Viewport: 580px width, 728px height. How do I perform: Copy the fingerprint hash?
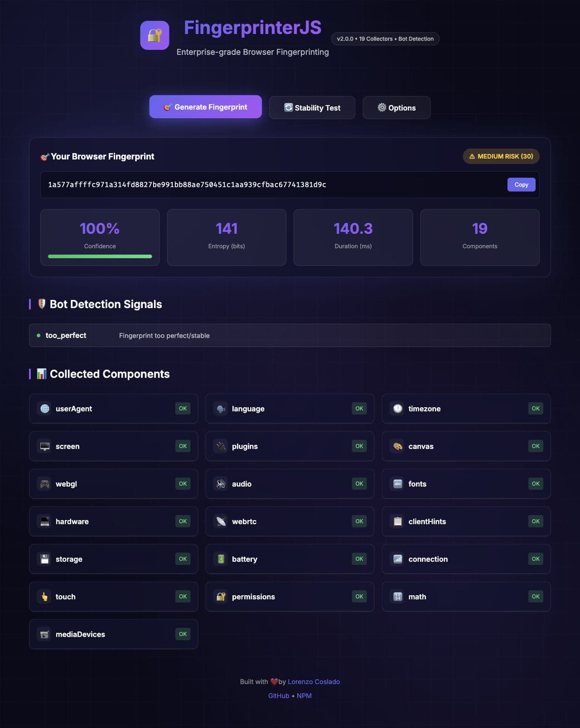(x=522, y=184)
